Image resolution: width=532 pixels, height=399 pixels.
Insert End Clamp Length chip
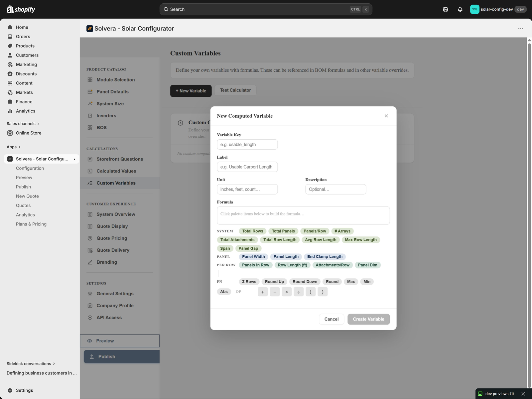(x=325, y=257)
